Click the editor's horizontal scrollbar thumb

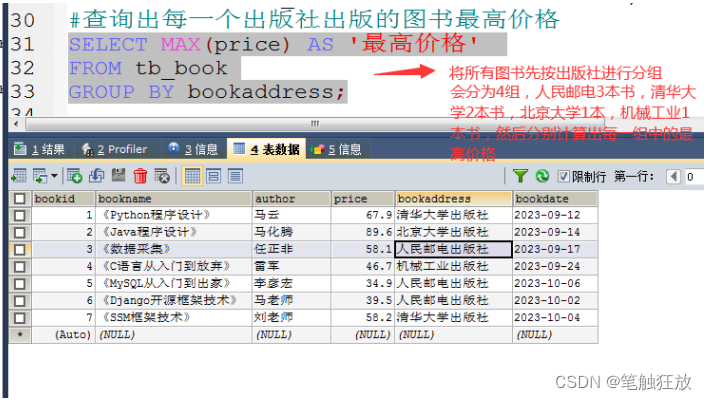coord(315,124)
